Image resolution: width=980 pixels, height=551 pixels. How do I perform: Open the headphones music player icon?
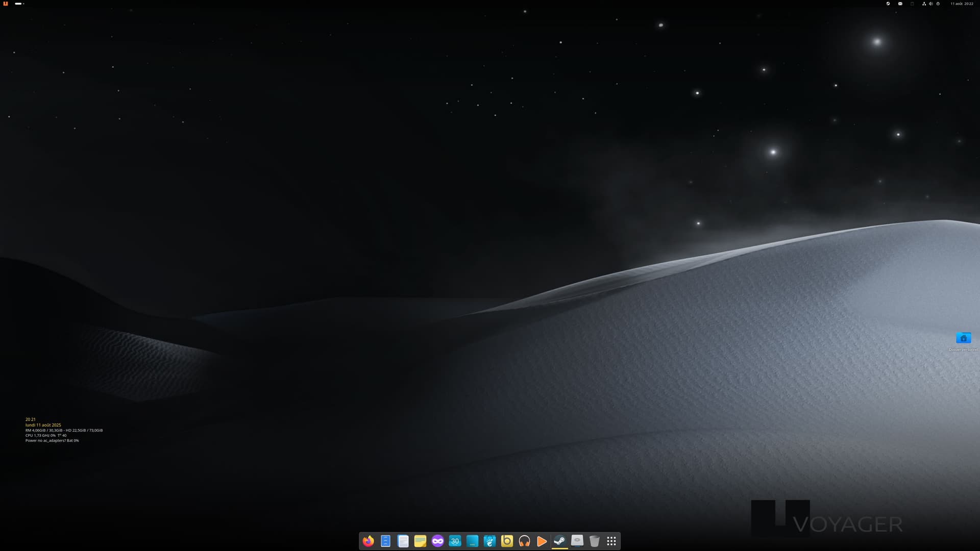coord(524,541)
